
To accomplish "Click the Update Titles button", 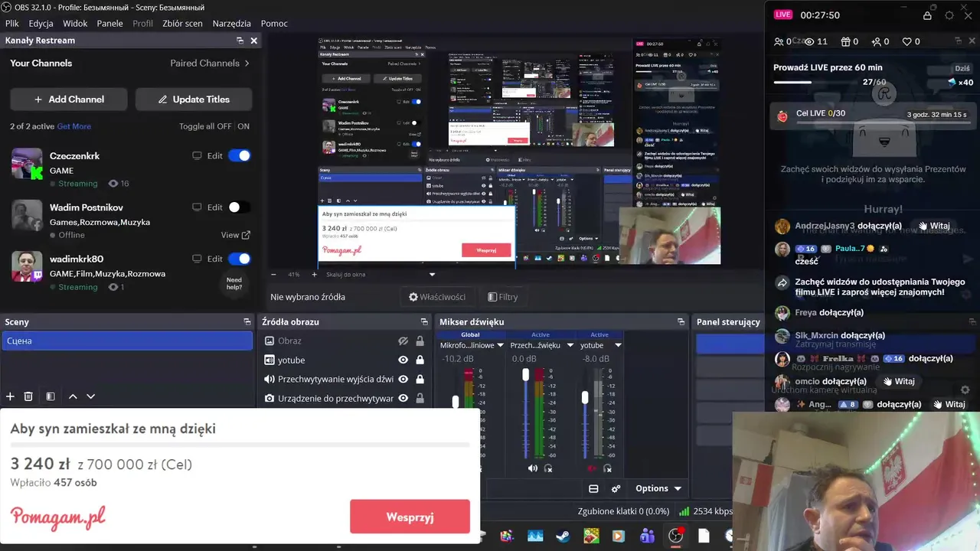I will 193,99.
